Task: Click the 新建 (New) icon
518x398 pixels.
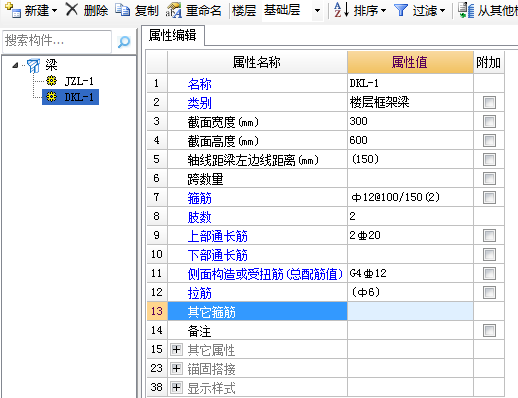Action: coord(13,10)
